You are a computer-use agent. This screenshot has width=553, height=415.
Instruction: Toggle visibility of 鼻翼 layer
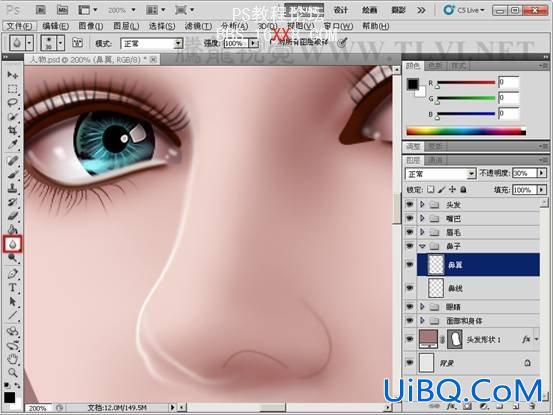click(x=409, y=264)
